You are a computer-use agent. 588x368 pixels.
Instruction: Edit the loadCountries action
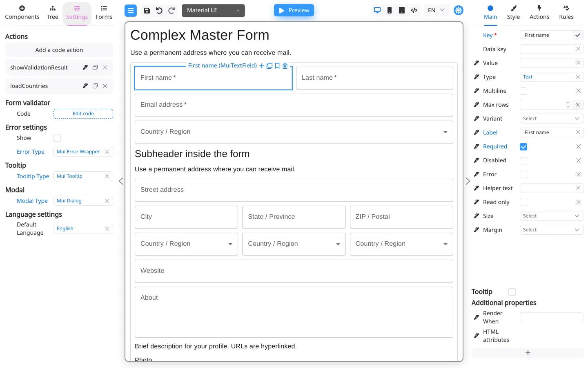(x=85, y=86)
